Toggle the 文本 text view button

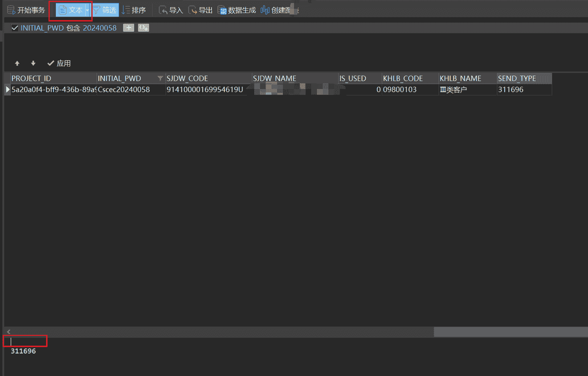[71, 10]
